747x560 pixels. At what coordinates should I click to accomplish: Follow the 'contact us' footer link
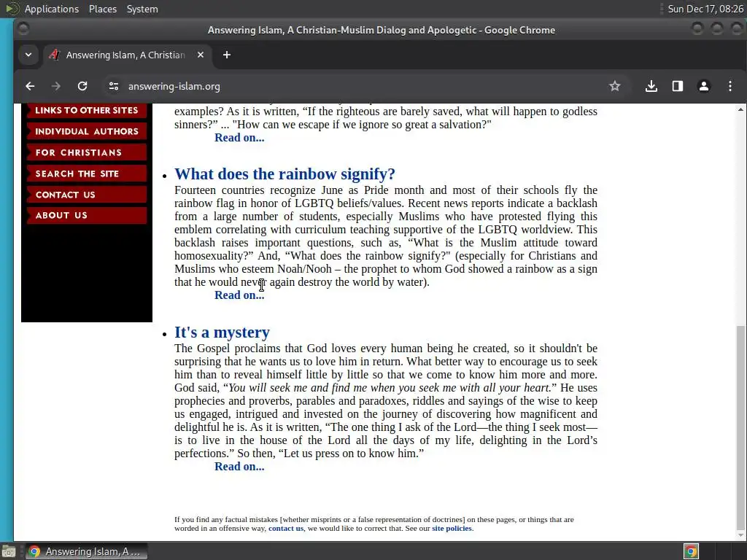pos(286,528)
